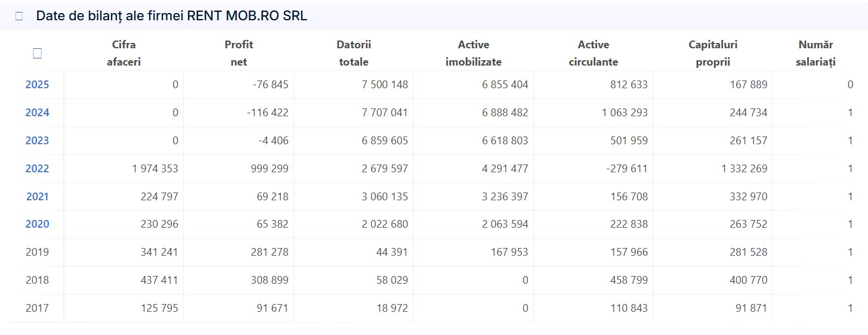The height and width of the screenshot is (335, 868).
Task: Click the equity value 167 889
Action: coord(749,85)
